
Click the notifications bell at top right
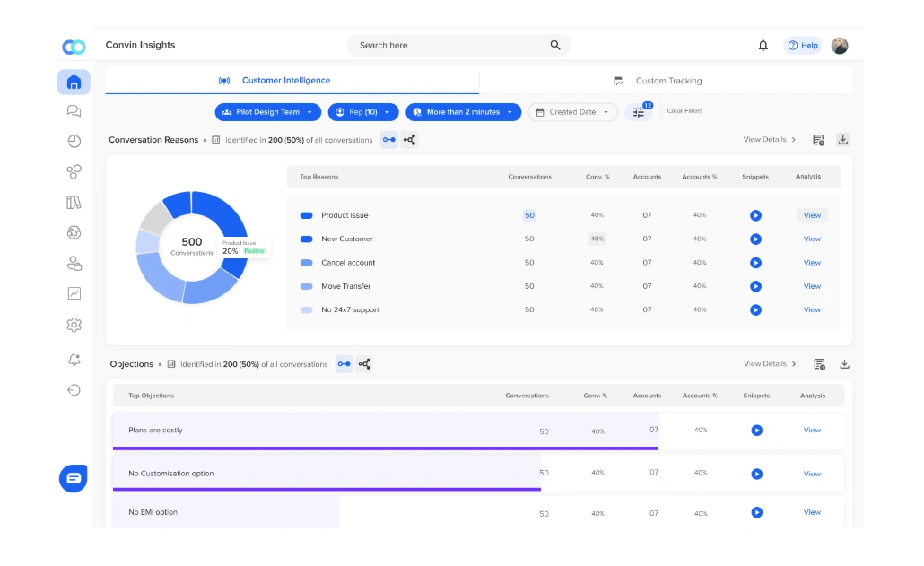pyautogui.click(x=763, y=45)
